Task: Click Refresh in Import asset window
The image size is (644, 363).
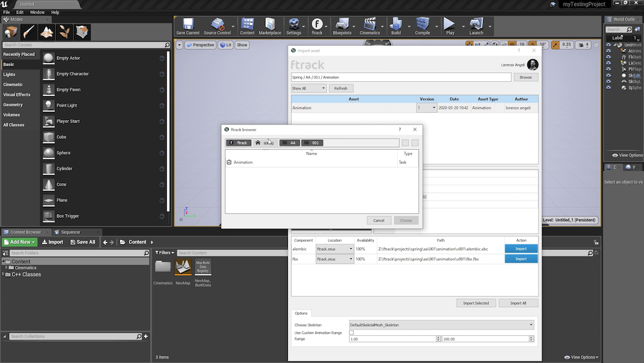Action: coord(341,88)
